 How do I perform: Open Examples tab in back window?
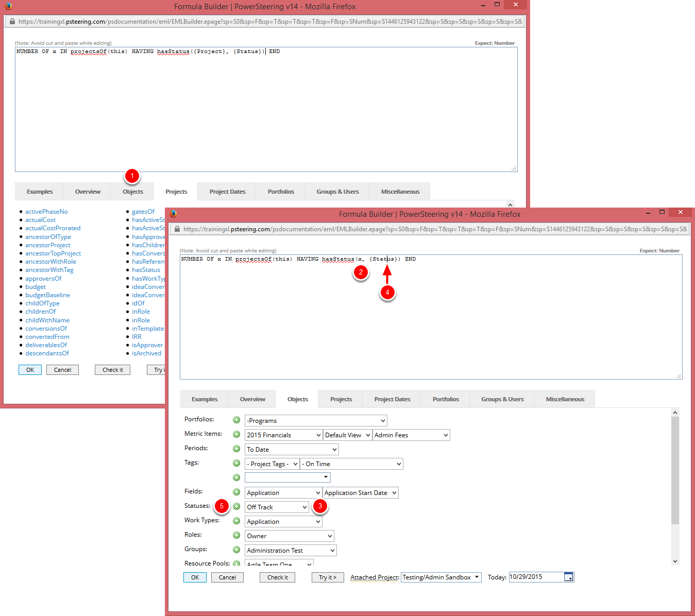pos(40,192)
